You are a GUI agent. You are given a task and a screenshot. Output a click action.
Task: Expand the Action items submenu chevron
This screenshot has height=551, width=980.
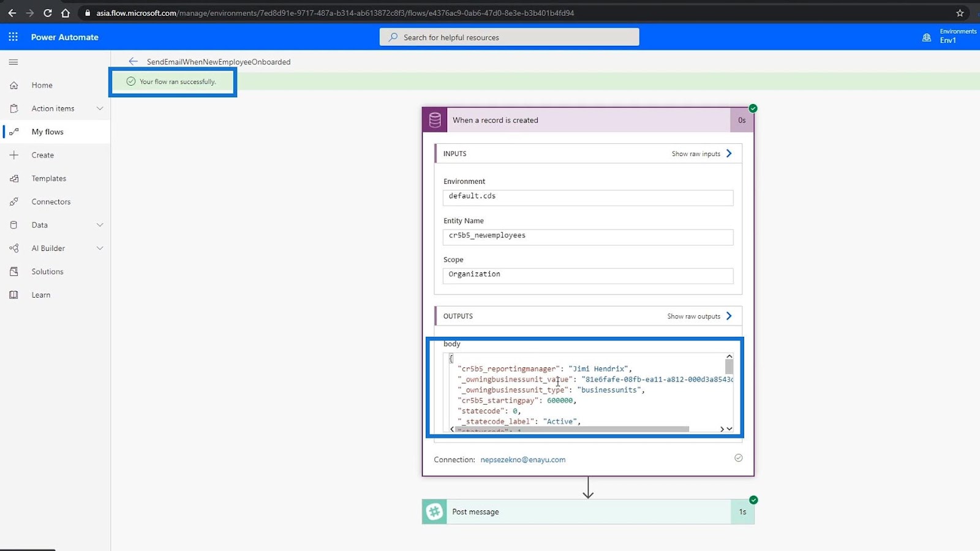[100, 108]
